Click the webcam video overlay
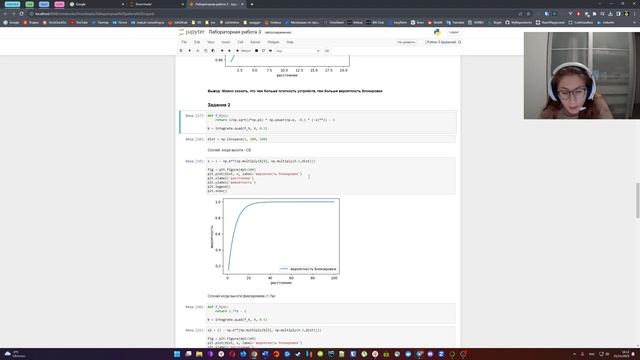 pyautogui.click(x=582, y=76)
